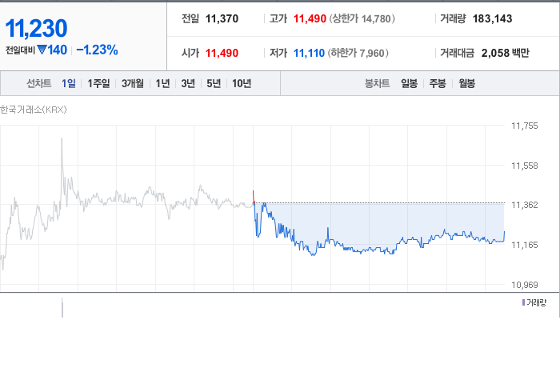This screenshot has height=392, width=560.
Task: Click the 10,969 axis label
Action: (x=525, y=285)
